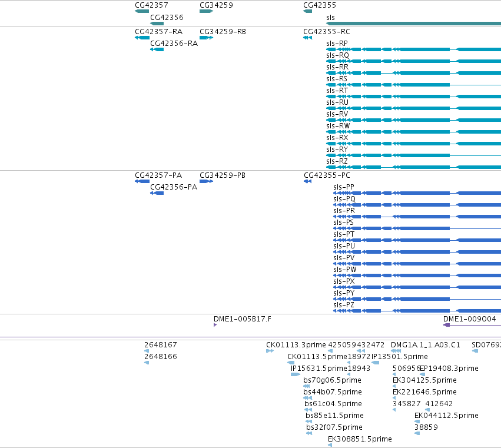Open feature 2648167
Viewport: 501px width, 448px height.
click(147, 351)
